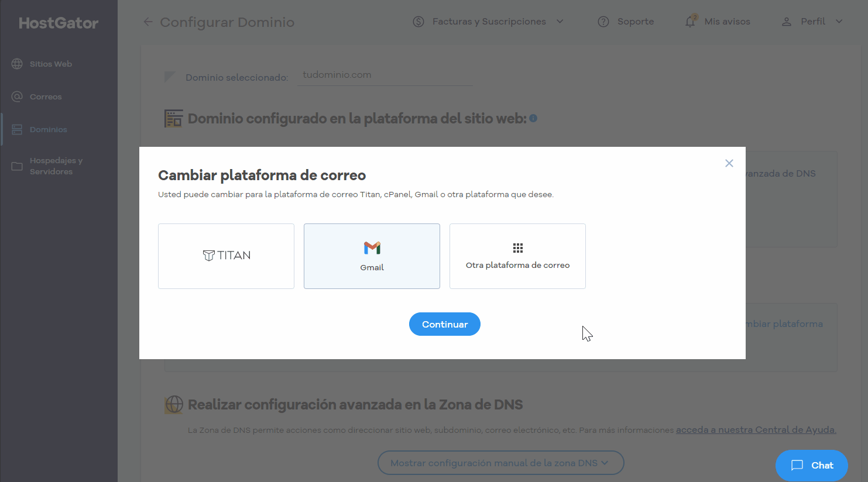
Task: Click the Facturas y Suscripciones label
Action: [x=489, y=22]
